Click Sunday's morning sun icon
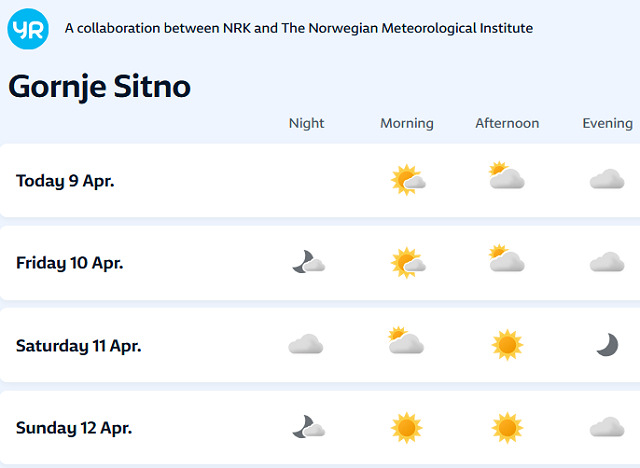Image resolution: width=640 pixels, height=468 pixels. click(x=407, y=427)
